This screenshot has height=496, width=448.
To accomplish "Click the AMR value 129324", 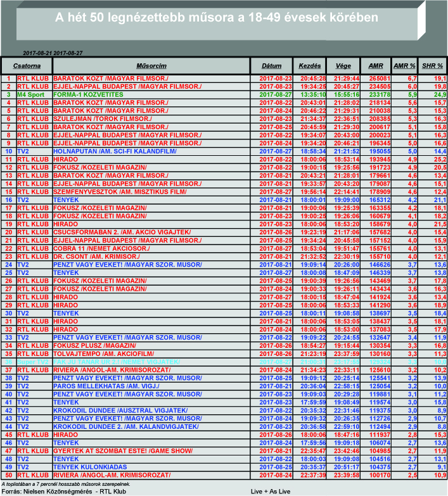I will click(380, 362).
